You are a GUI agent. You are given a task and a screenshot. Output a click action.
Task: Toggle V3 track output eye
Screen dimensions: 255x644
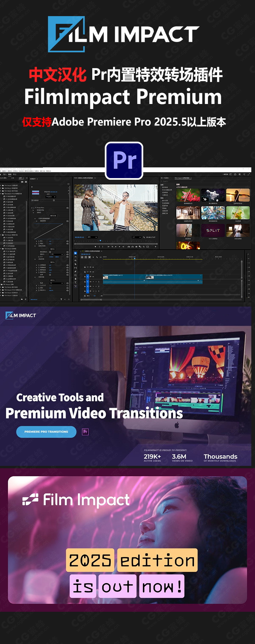click(x=93, y=267)
